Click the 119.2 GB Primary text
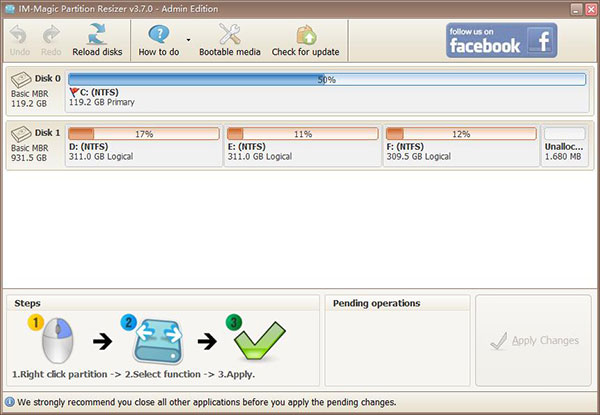The width and height of the screenshot is (600, 415). coord(102,102)
